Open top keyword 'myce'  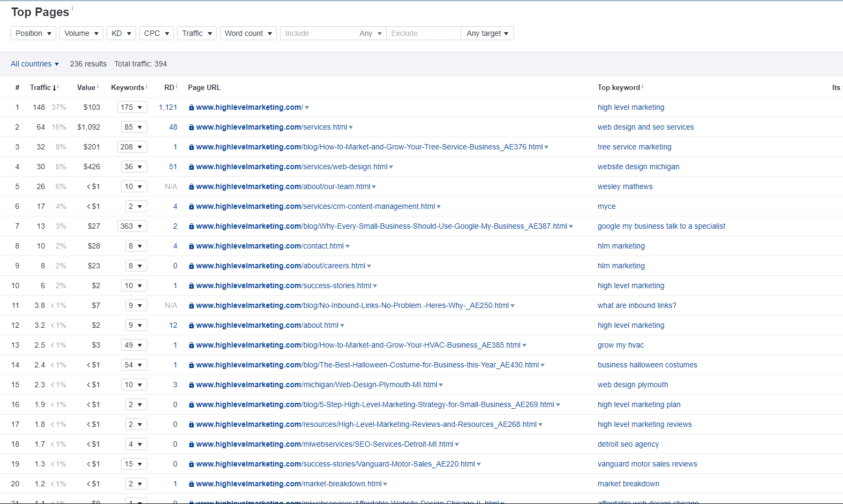606,206
